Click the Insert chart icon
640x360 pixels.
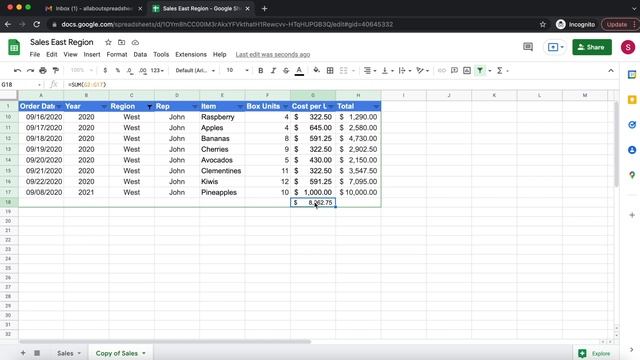467,71
